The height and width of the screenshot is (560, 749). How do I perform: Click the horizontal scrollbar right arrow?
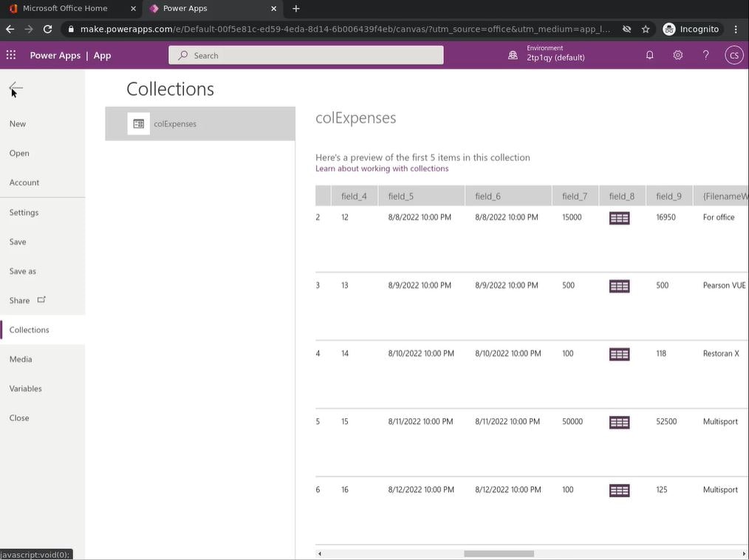click(x=744, y=553)
